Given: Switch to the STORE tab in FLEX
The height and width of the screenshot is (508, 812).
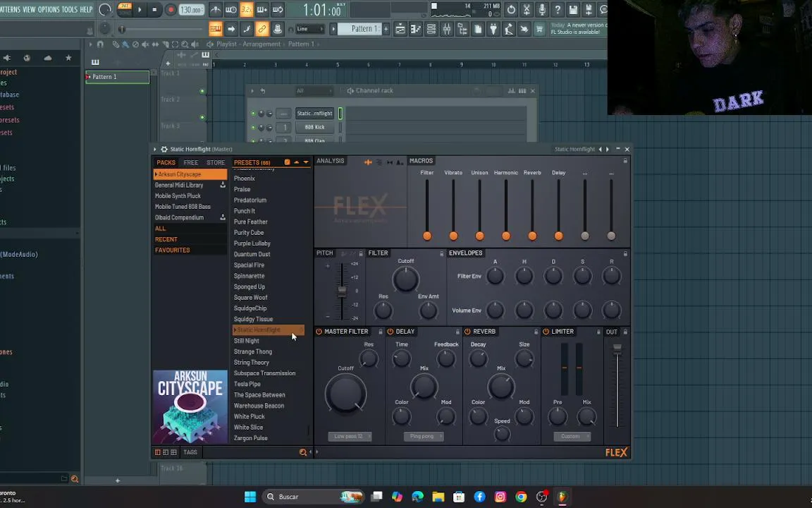Looking at the screenshot, I should point(216,163).
